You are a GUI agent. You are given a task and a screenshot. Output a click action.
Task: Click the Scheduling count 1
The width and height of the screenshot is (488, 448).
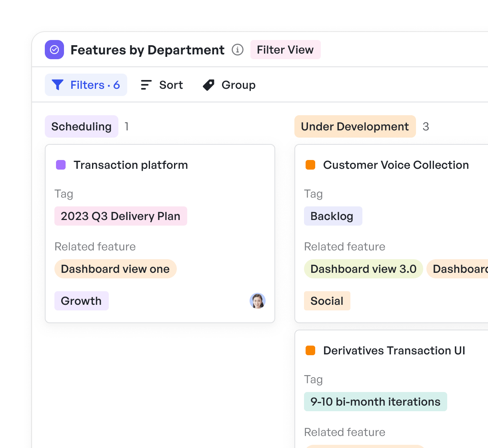[127, 126]
